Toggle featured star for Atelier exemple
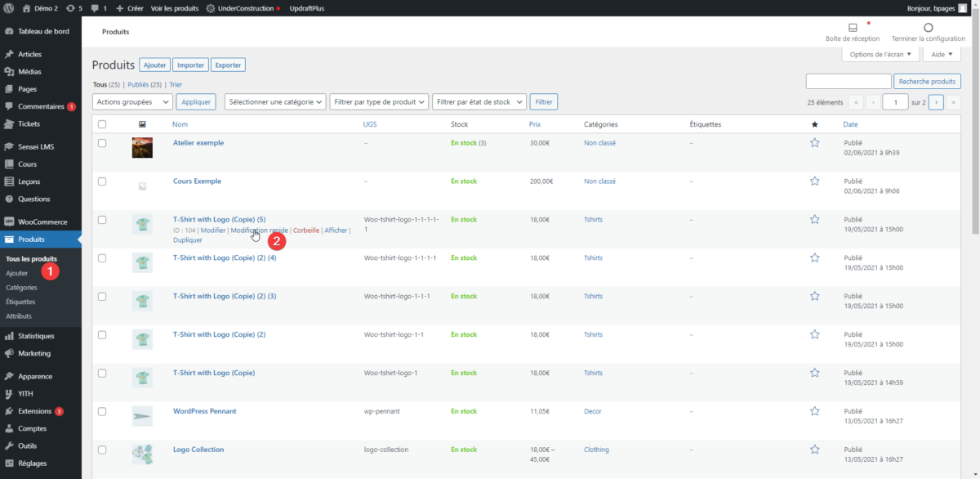 [x=814, y=143]
